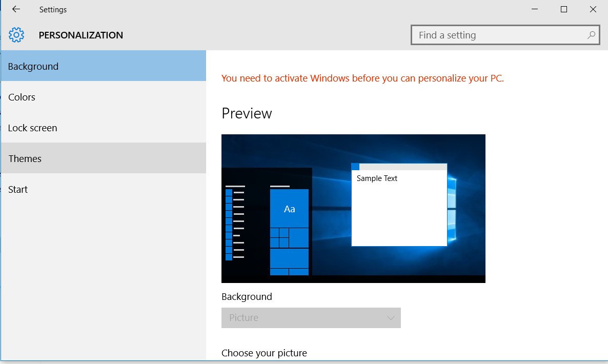Click the chevron arrow on the Picture combo box

pos(391,318)
